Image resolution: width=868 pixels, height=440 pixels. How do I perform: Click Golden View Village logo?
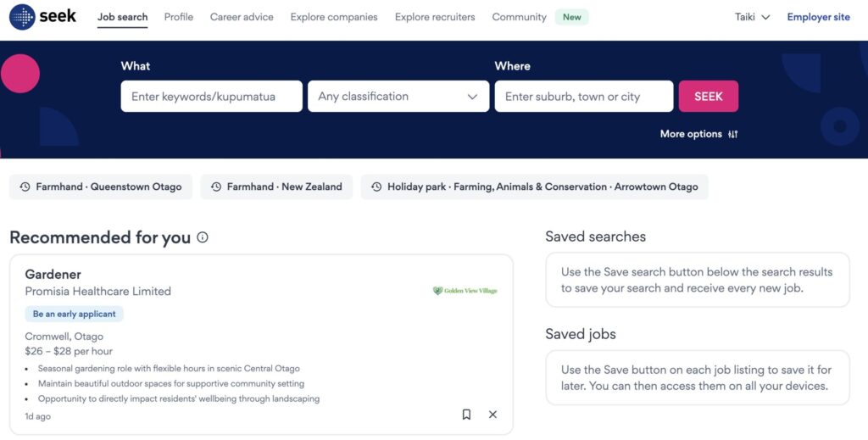pyautogui.click(x=465, y=291)
